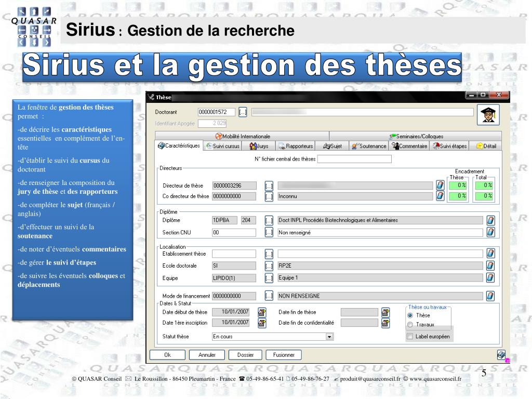
Task: Open lookup for Ecole doctorale
Action: [x=269, y=266]
